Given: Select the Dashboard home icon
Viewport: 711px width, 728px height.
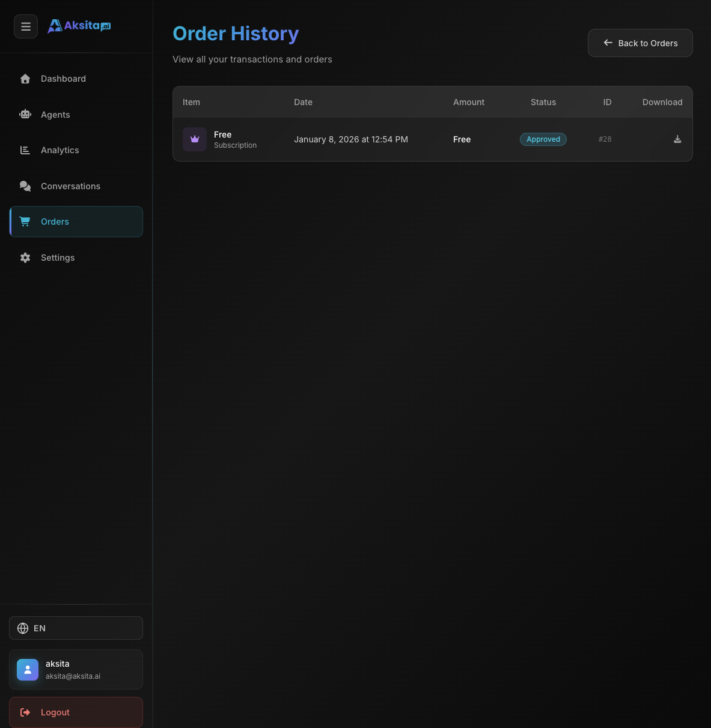Looking at the screenshot, I should point(25,79).
